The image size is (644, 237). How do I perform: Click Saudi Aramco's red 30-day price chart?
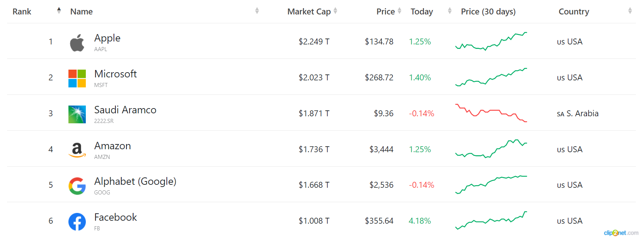pos(491,113)
